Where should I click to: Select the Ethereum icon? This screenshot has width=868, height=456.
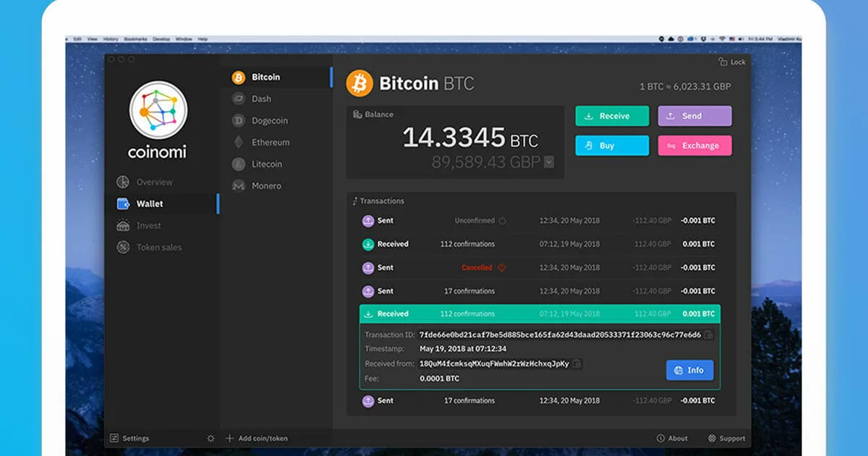click(239, 142)
